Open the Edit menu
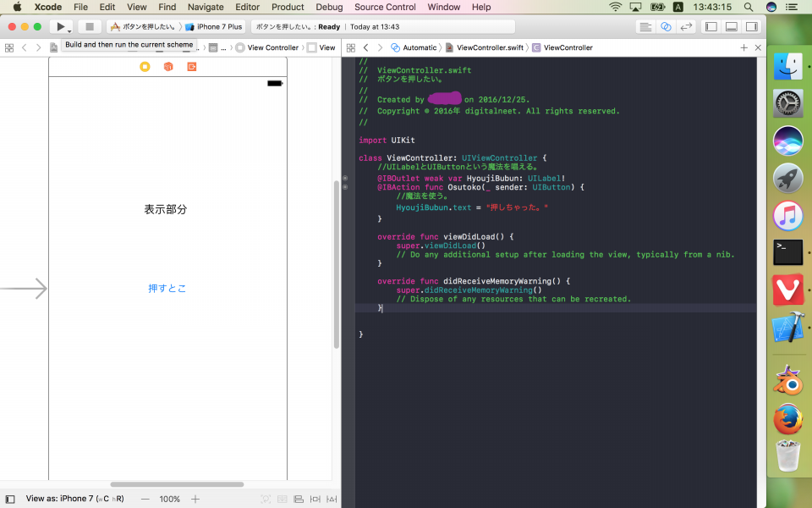 [x=107, y=8]
